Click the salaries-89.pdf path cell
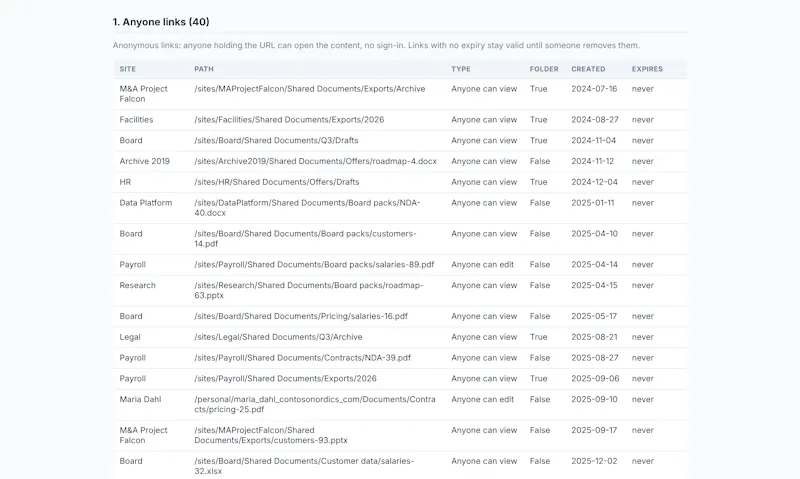 coord(314,265)
